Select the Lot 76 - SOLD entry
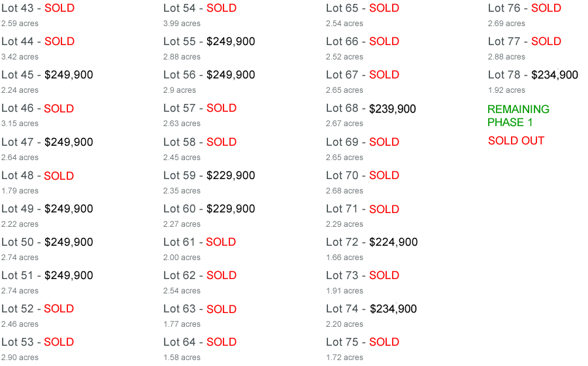The width and height of the screenshot is (588, 366). pyautogui.click(x=525, y=8)
